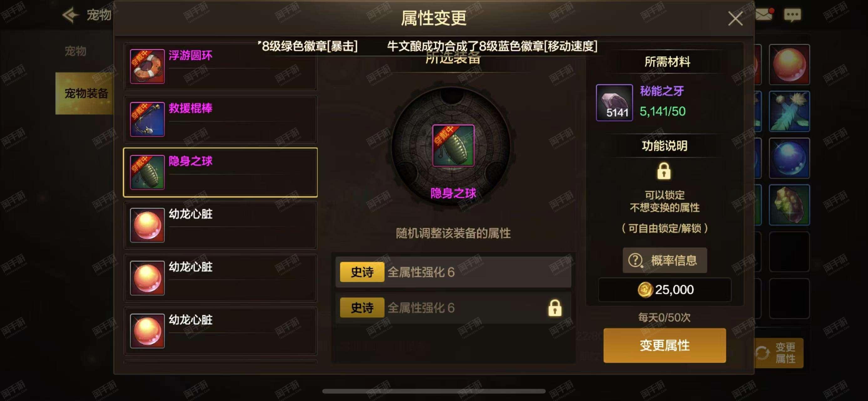Click the back arrow beside 宠物
This screenshot has height=401, width=868.
(x=70, y=15)
